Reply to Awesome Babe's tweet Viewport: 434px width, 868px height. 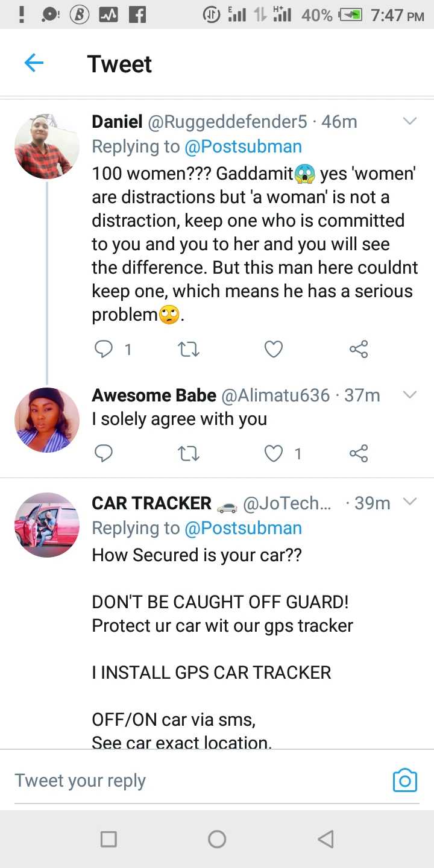coord(104,453)
